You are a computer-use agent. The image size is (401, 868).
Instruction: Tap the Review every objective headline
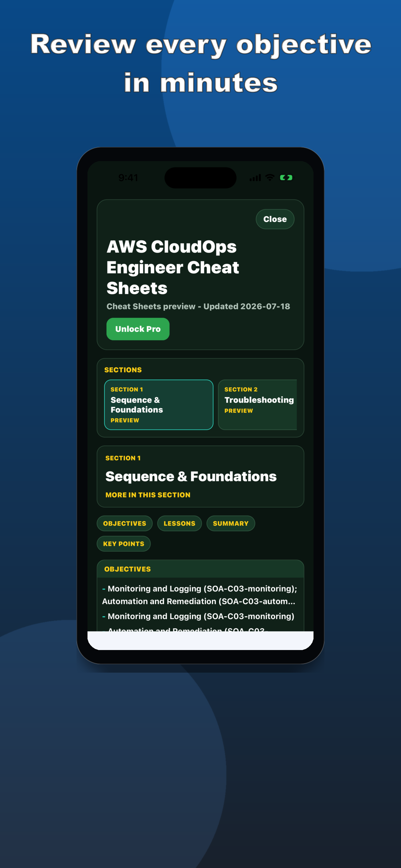click(x=201, y=63)
